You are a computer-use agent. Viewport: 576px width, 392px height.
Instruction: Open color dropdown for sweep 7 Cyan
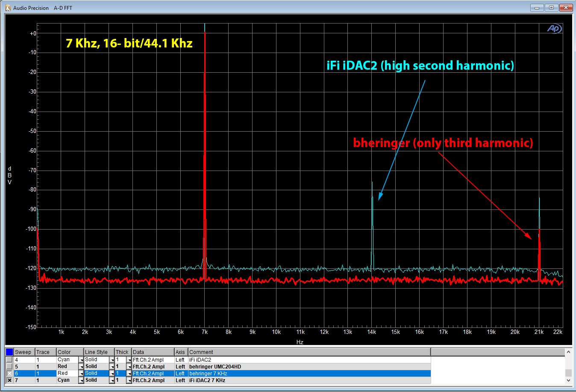coord(81,380)
